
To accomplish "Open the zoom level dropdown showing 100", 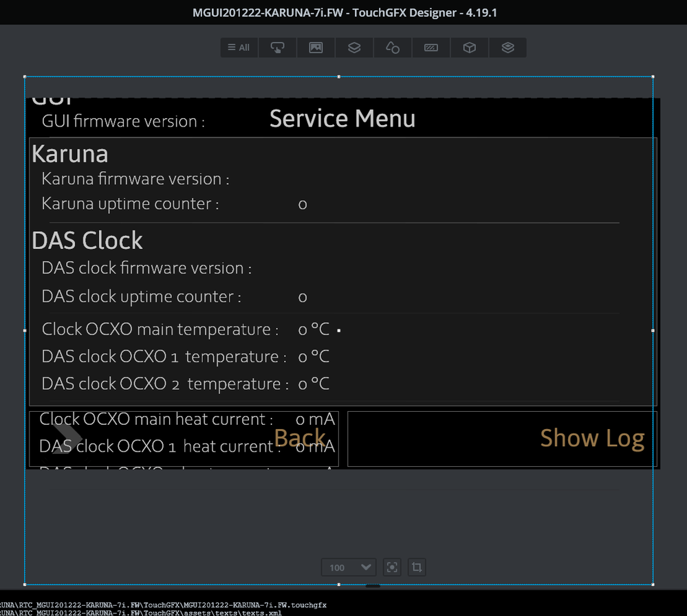I will 349,567.
